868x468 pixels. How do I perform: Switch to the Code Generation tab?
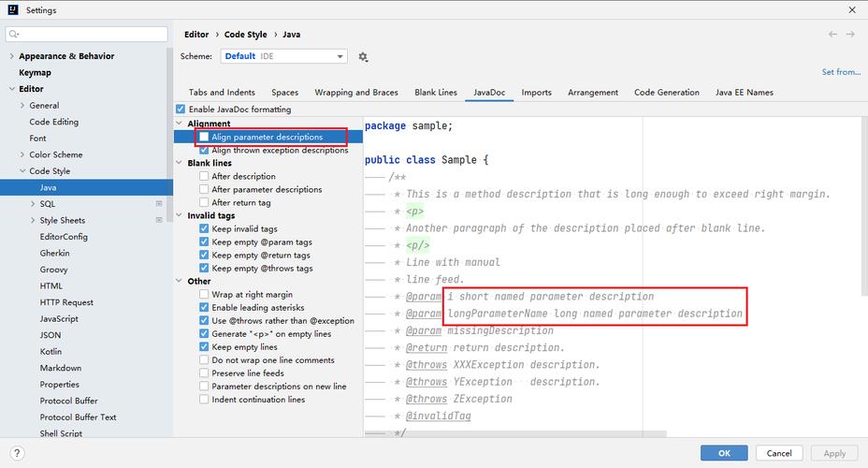coord(666,93)
